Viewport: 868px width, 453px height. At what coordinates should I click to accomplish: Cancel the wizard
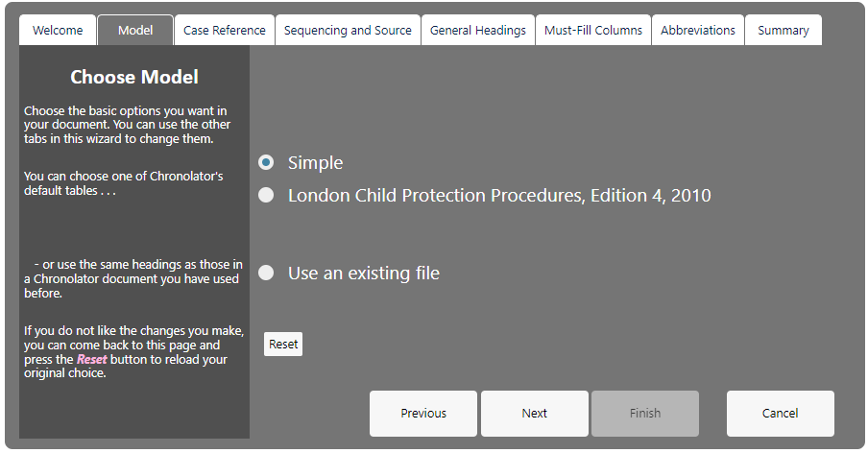780,414
